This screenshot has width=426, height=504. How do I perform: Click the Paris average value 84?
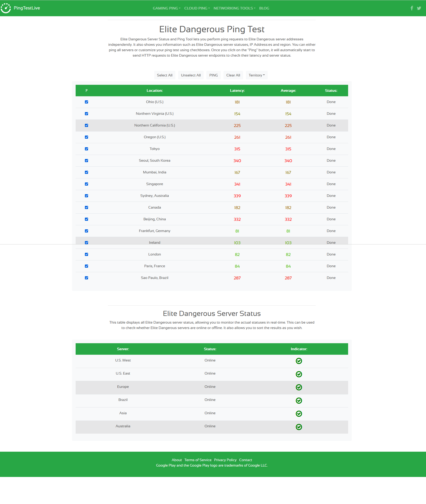point(288,266)
